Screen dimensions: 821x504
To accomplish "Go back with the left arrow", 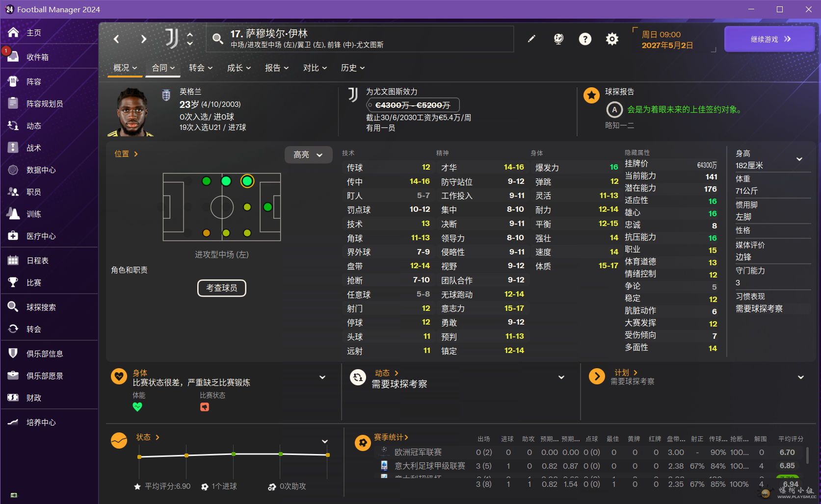I will (x=116, y=39).
